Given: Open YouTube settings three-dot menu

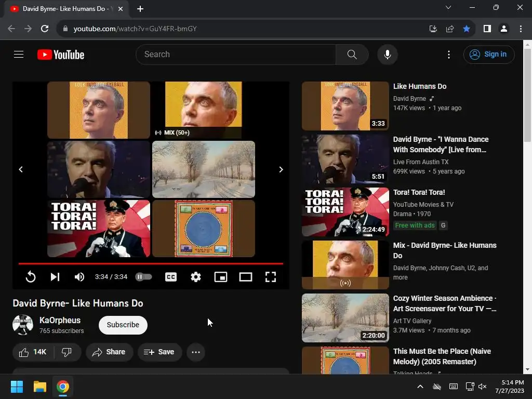Looking at the screenshot, I should click(448, 55).
